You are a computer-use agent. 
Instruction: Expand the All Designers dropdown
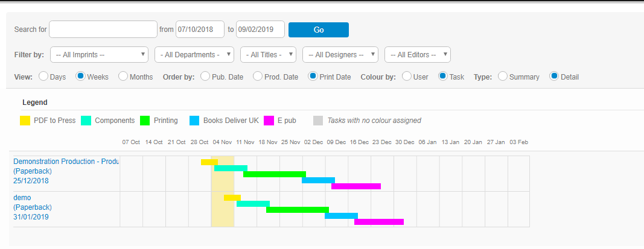coord(340,55)
